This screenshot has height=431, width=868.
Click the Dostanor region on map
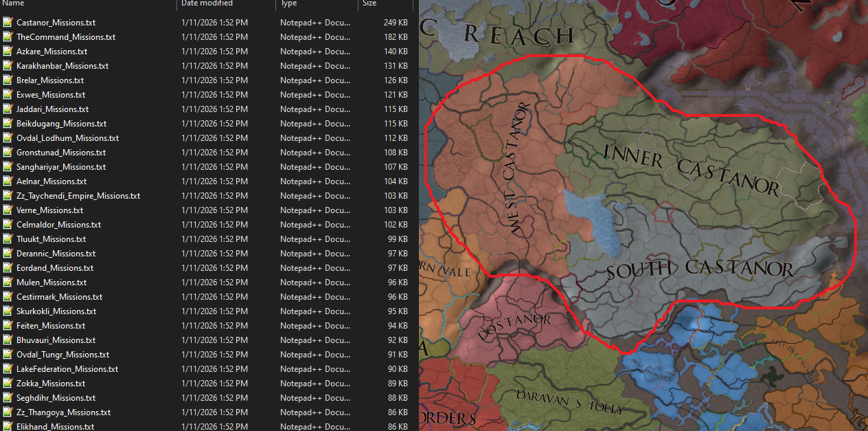coord(514,324)
